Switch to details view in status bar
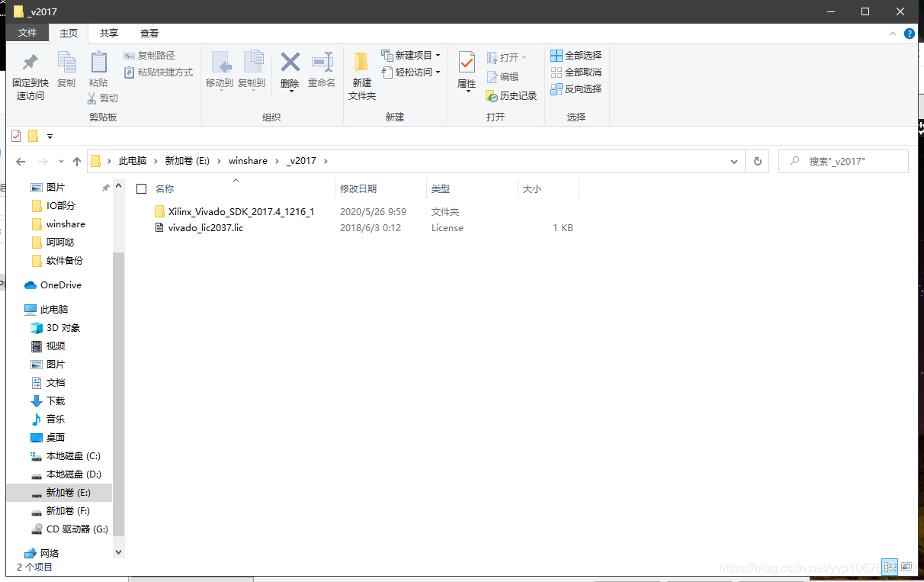This screenshot has height=582, width=924. coord(890,567)
